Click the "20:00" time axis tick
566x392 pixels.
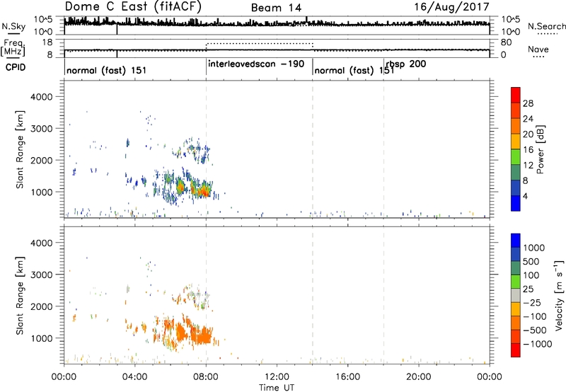418,377
